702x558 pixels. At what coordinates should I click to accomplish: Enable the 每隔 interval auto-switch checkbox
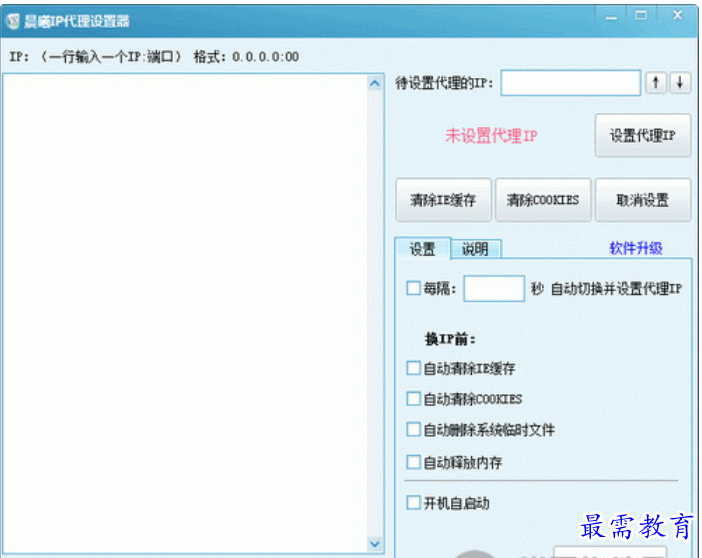pyautogui.click(x=413, y=288)
